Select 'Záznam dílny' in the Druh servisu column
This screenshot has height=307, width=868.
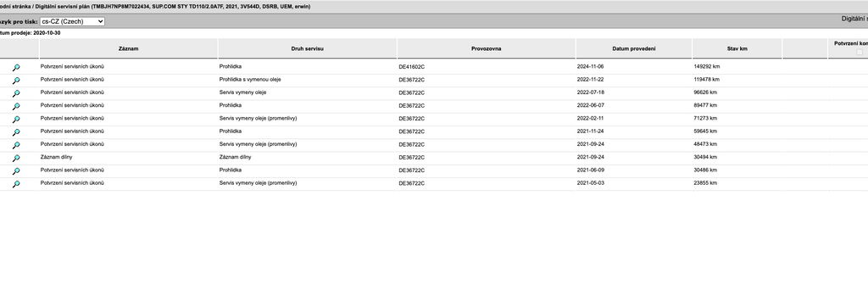tap(236, 157)
